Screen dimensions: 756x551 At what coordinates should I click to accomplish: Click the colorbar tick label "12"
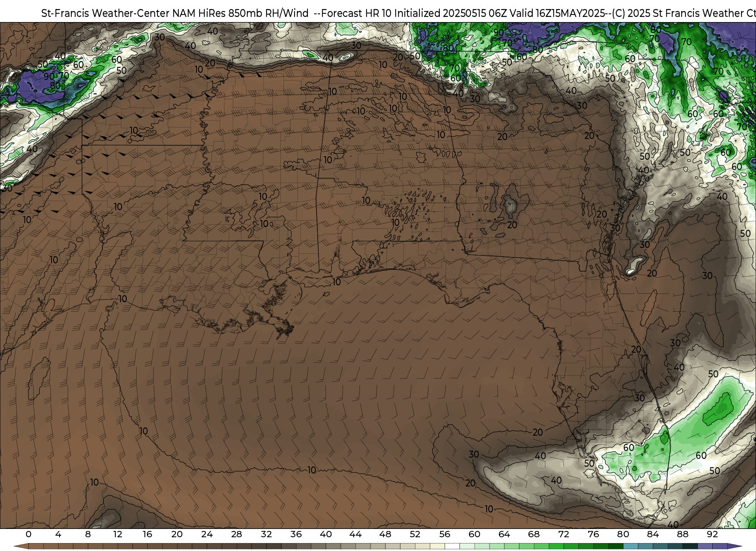(118, 534)
